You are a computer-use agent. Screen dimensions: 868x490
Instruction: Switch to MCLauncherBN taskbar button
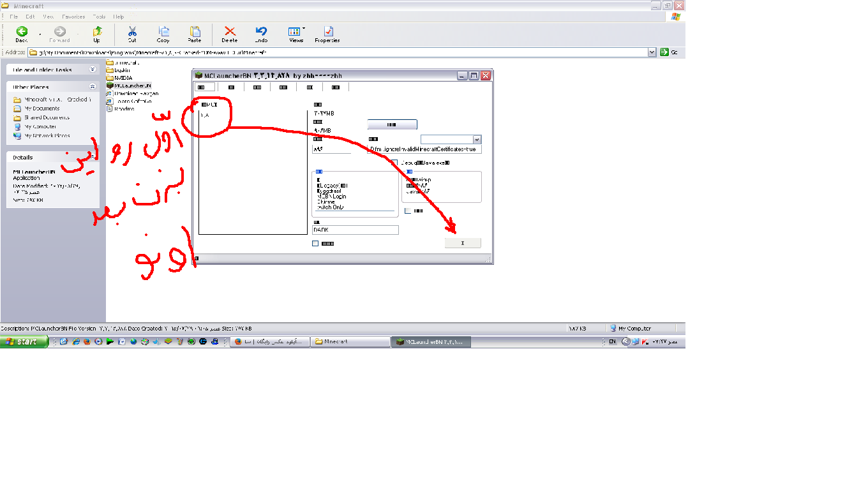[x=431, y=342]
